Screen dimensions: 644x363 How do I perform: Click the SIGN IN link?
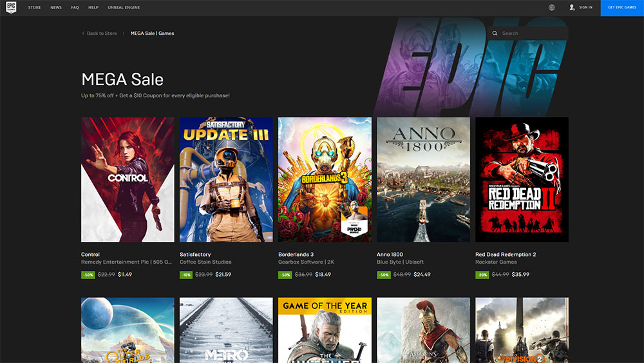pos(585,7)
